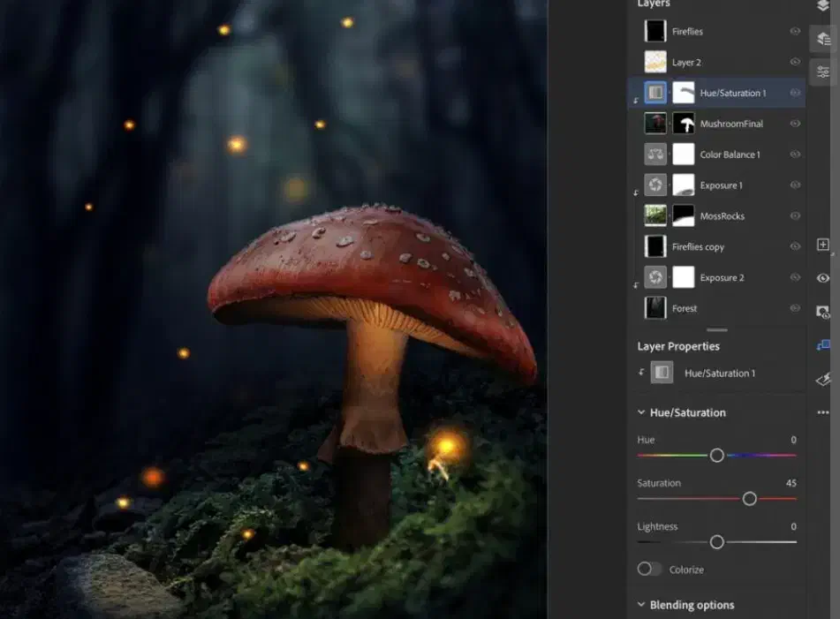Hide the MushroomFinal layer
840x619 pixels.
click(x=795, y=124)
